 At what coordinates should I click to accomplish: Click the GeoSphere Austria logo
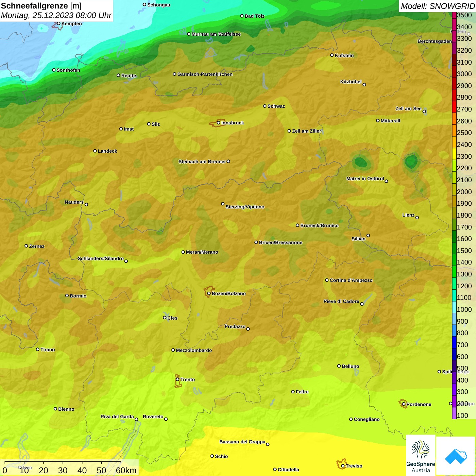pyautogui.click(x=421, y=456)
